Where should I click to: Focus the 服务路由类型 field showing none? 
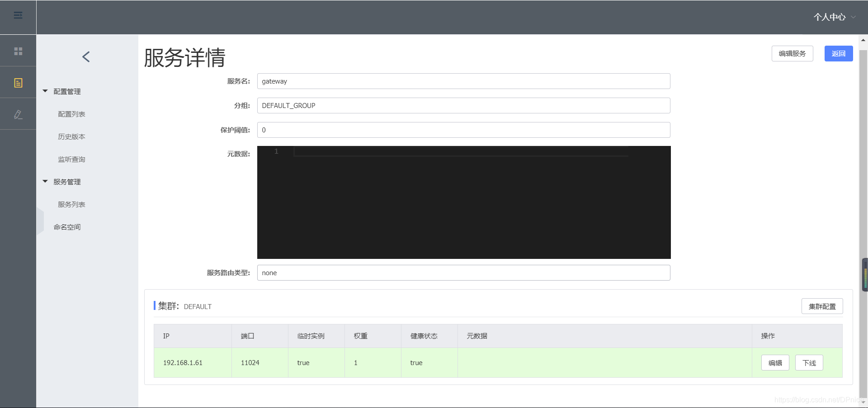pyautogui.click(x=464, y=273)
